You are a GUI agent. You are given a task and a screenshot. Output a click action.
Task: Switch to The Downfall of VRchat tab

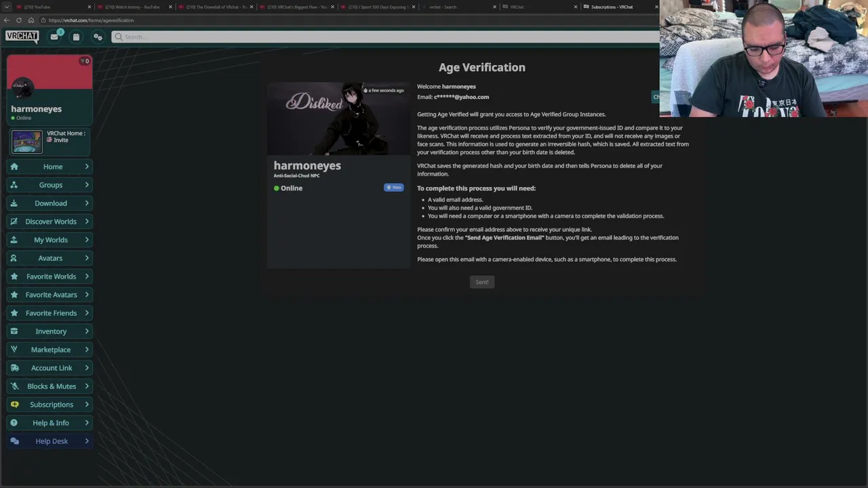pos(214,7)
